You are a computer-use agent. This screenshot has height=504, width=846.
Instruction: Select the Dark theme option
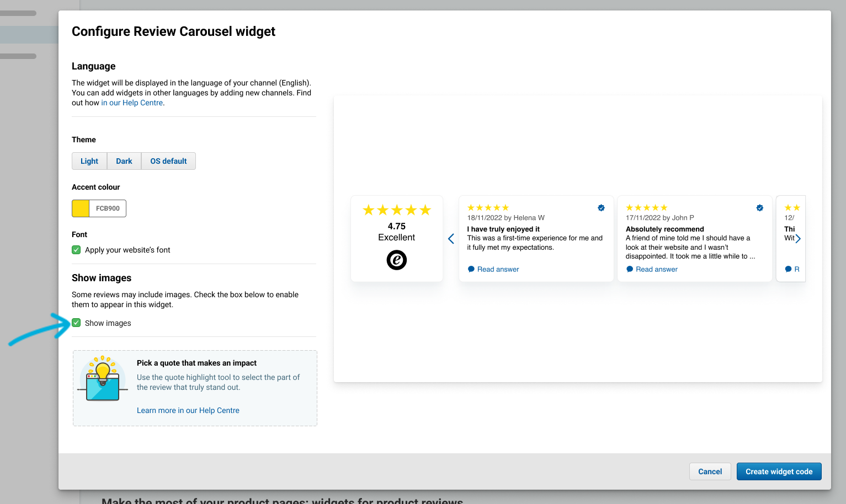(x=124, y=161)
